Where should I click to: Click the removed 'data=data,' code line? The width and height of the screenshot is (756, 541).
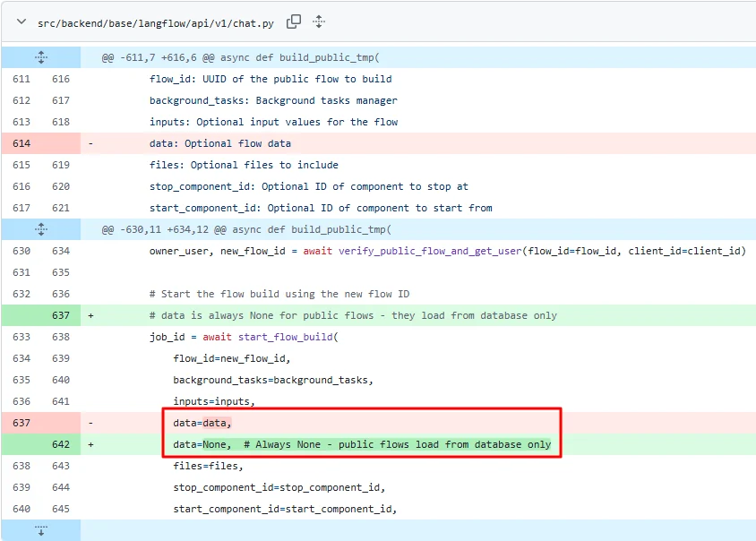click(202, 423)
